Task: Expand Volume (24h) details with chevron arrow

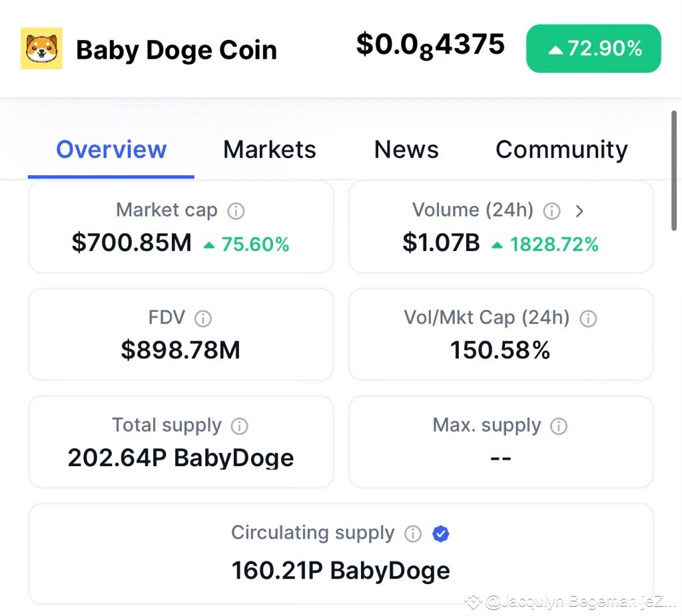Action: click(x=579, y=211)
